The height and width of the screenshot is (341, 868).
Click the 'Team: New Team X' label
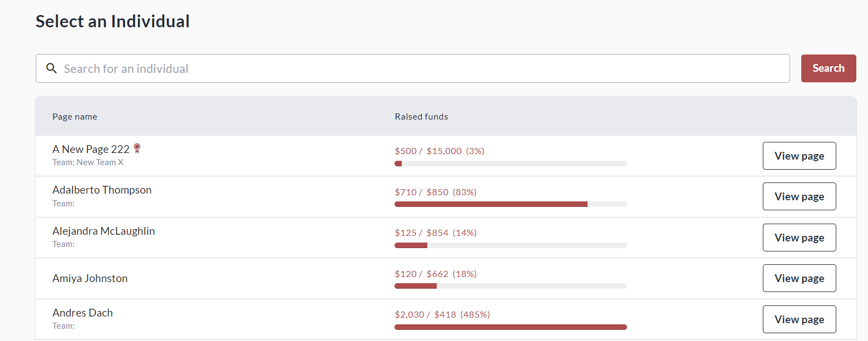tap(88, 162)
